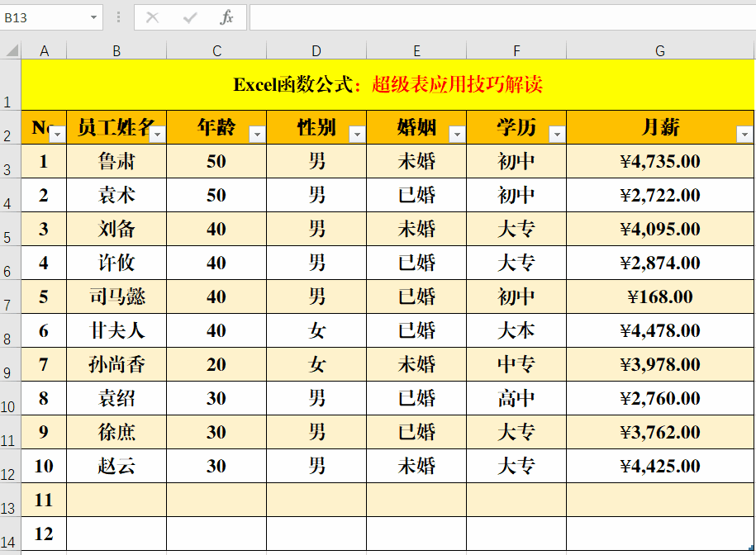Click the cell containing 孙尚香
The height and width of the screenshot is (555, 756).
tap(116, 365)
